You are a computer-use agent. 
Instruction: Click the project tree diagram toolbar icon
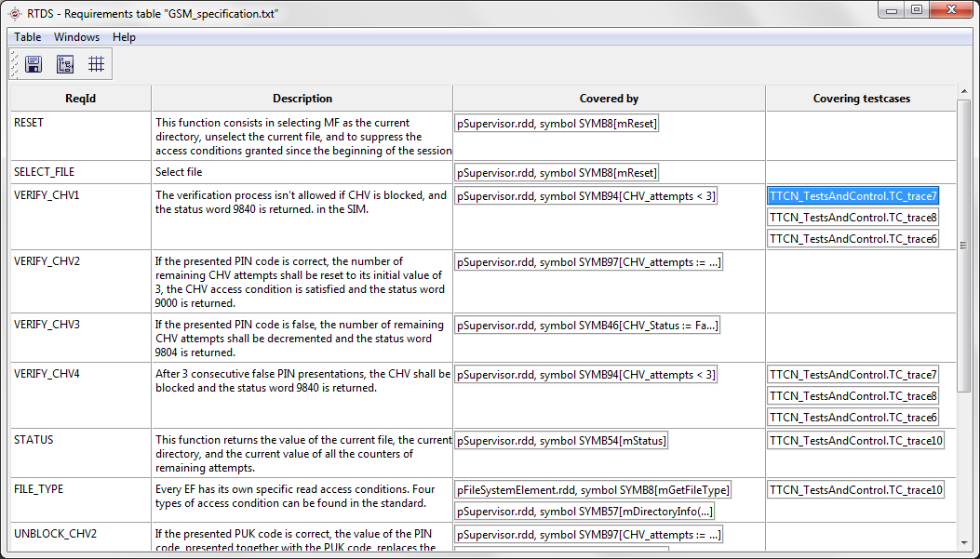pos(65,64)
